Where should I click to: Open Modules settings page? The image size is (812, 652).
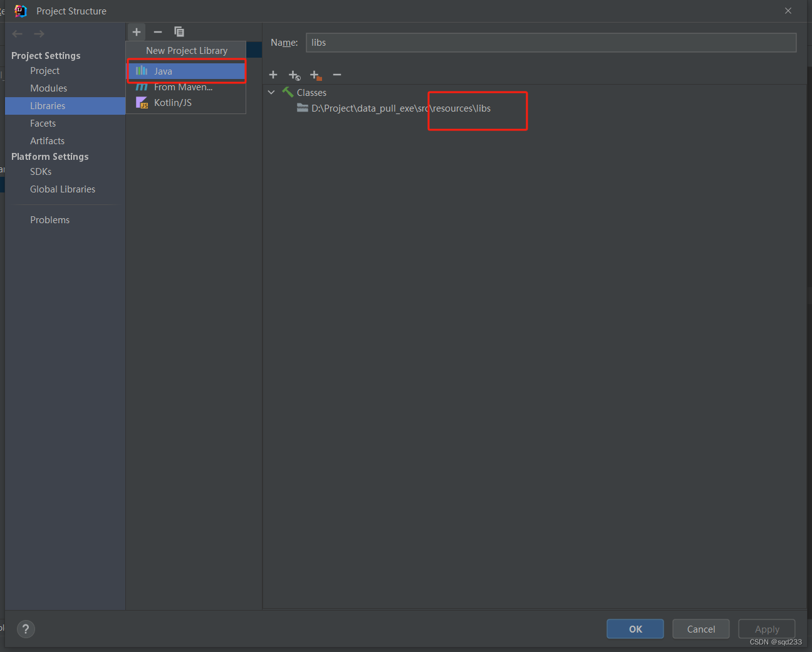click(x=49, y=88)
